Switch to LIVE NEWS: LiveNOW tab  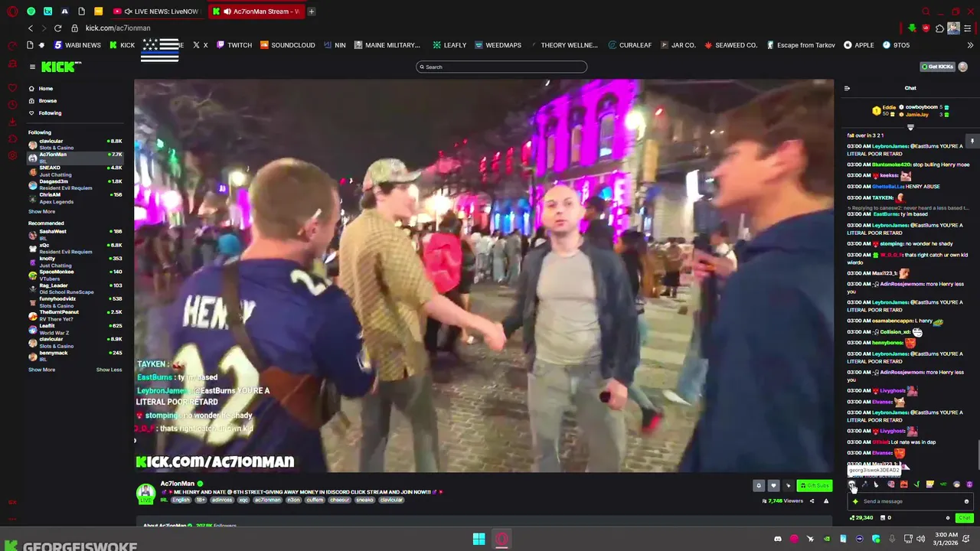(158, 11)
